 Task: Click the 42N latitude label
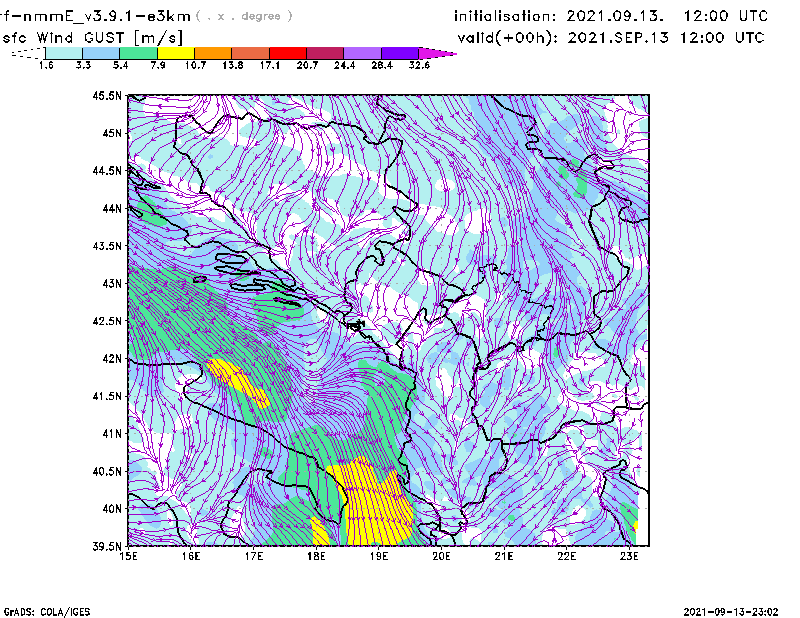tap(111, 359)
